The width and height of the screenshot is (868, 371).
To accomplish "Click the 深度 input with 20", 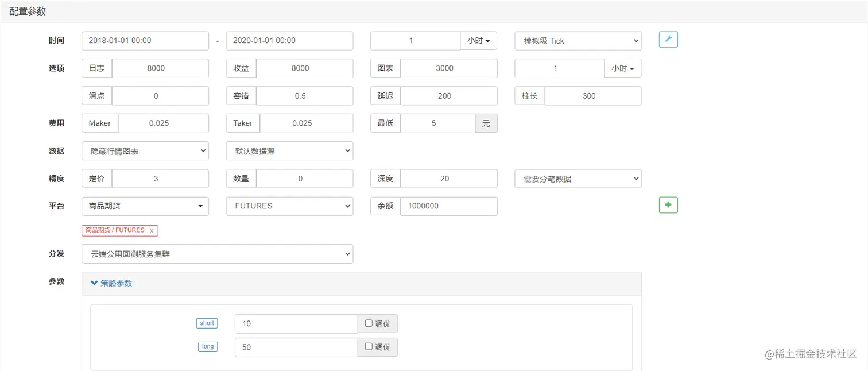I will [x=449, y=179].
